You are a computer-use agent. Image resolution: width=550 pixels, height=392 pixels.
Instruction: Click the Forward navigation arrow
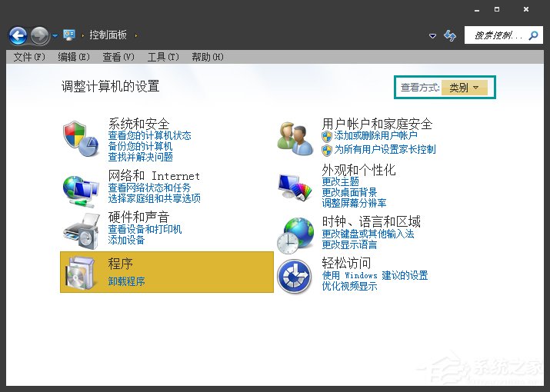(40, 36)
